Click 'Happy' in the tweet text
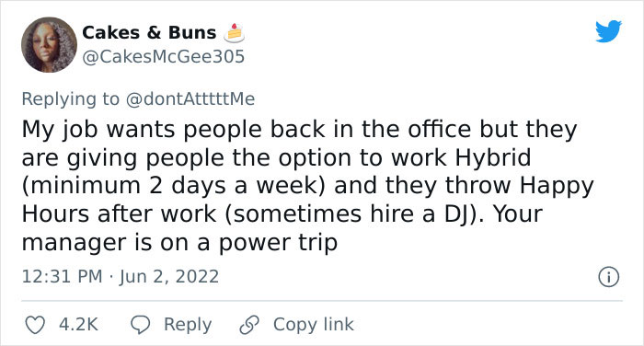This screenshot has height=346, width=644. 557,186
